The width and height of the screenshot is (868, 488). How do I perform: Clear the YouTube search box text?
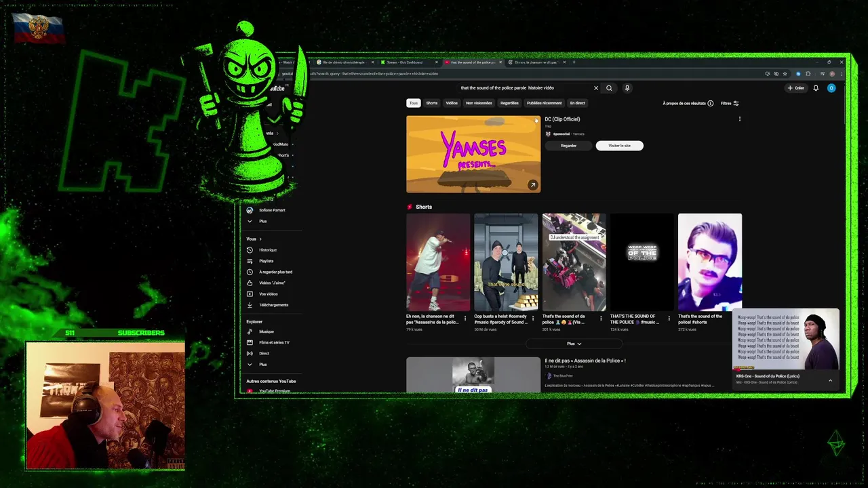pyautogui.click(x=596, y=88)
